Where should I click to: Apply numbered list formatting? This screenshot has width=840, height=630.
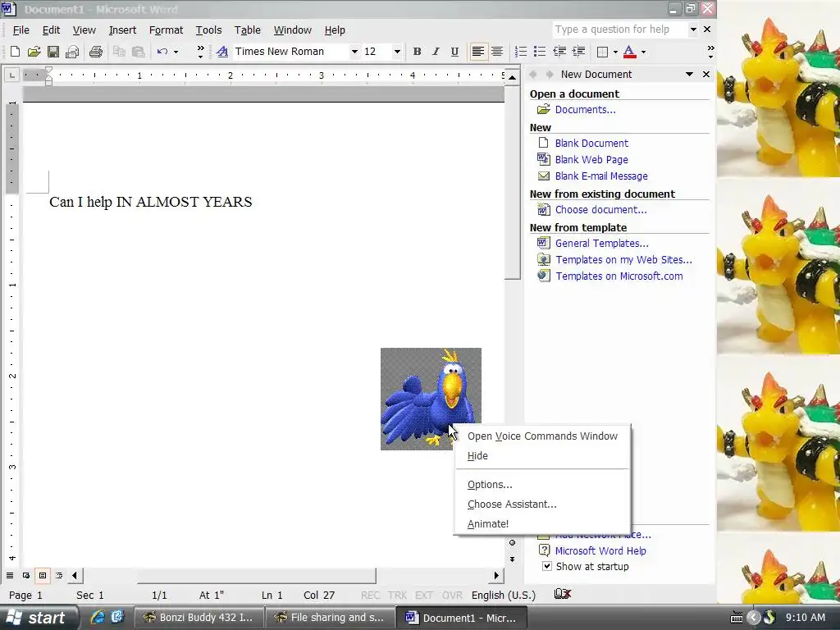coord(520,52)
